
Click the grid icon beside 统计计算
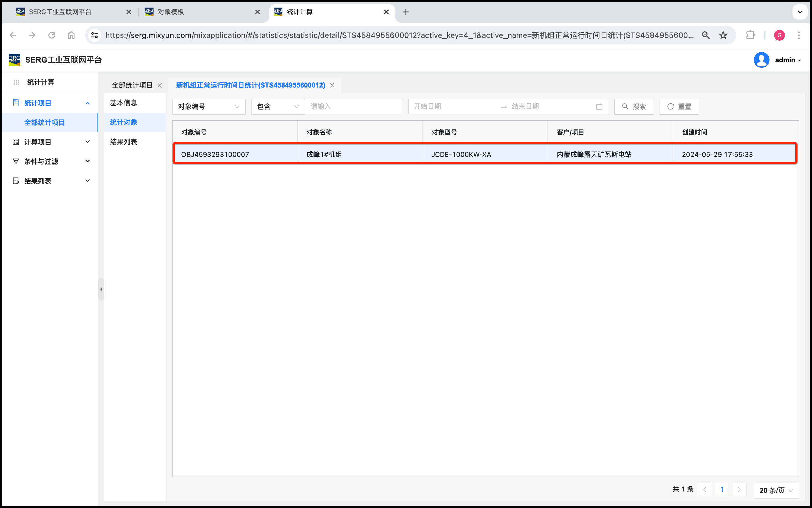point(17,82)
